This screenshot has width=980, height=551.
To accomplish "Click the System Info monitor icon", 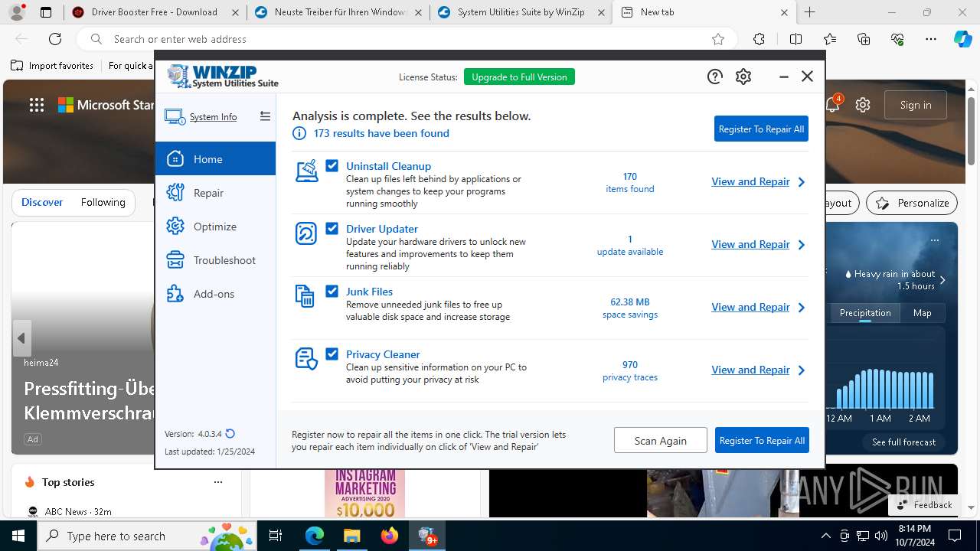I will point(175,117).
